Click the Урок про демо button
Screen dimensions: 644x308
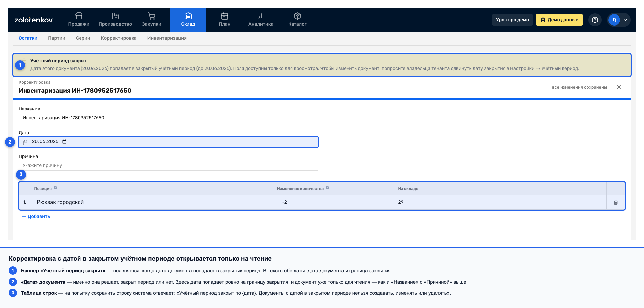[512, 20]
